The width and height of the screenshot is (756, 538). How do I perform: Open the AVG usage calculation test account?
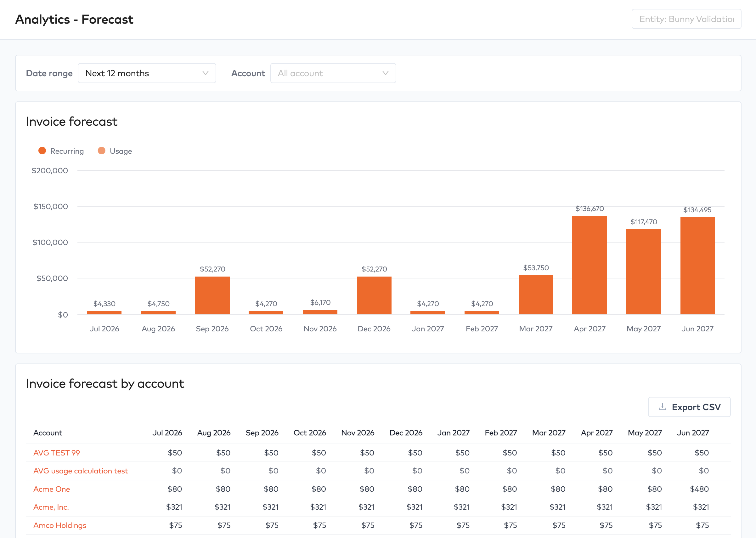pos(81,471)
